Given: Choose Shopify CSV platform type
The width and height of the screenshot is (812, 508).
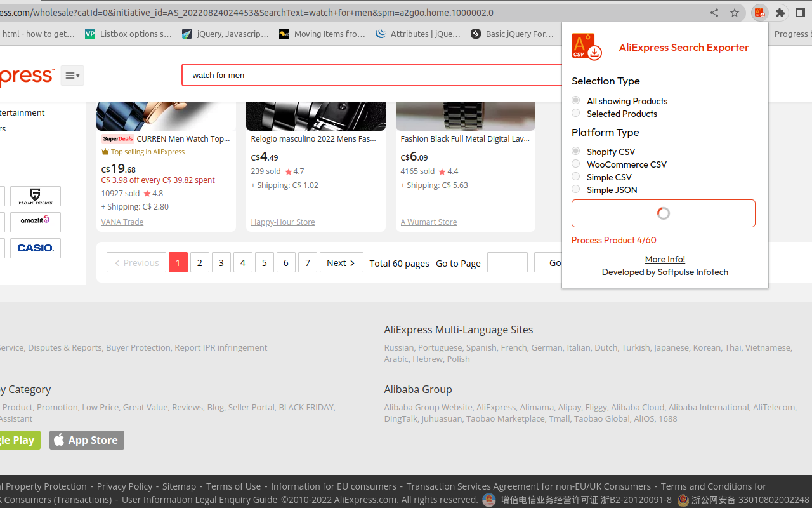Looking at the screenshot, I should pyautogui.click(x=575, y=151).
